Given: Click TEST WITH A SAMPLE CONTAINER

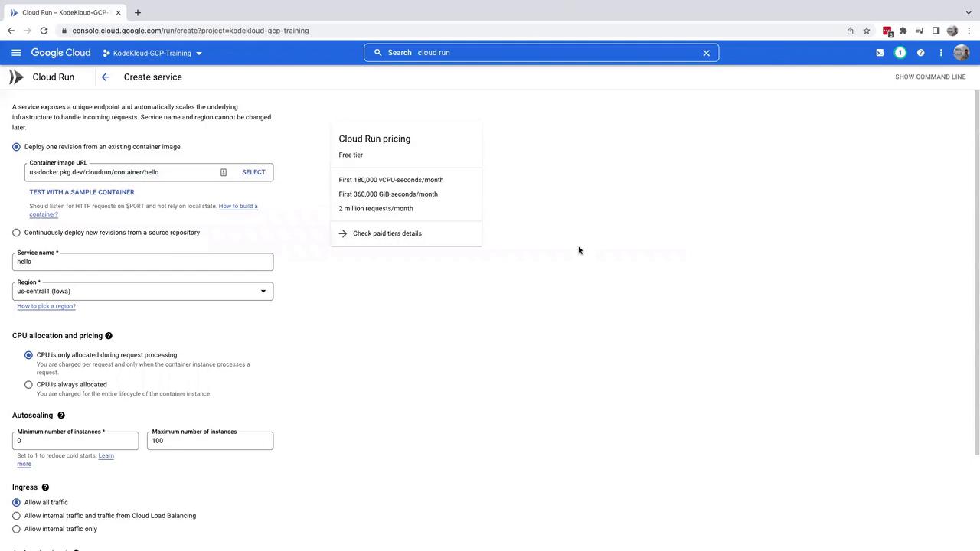Looking at the screenshot, I should click(x=82, y=192).
